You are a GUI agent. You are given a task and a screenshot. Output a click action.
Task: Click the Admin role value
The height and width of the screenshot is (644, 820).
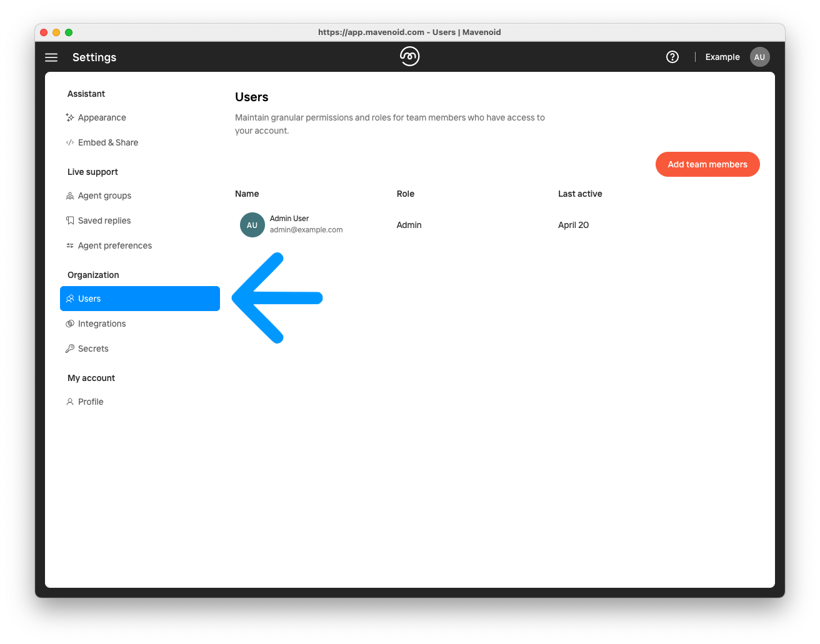(x=409, y=225)
